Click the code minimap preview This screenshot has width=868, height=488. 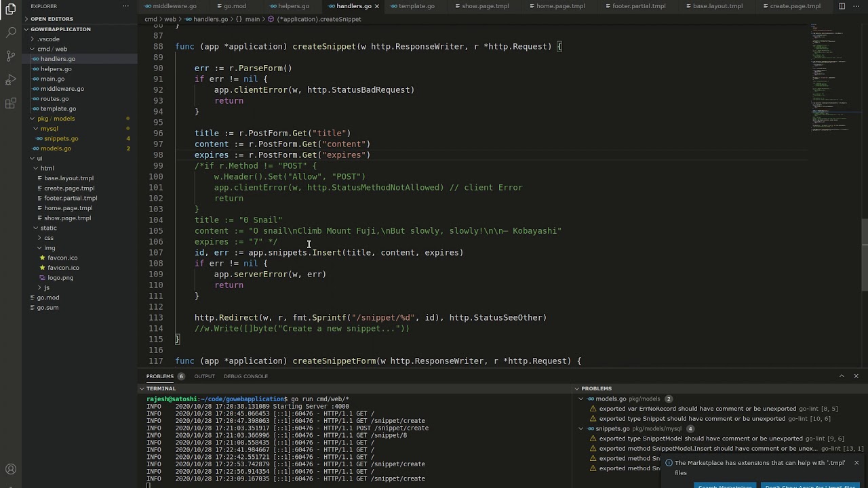tap(834, 78)
